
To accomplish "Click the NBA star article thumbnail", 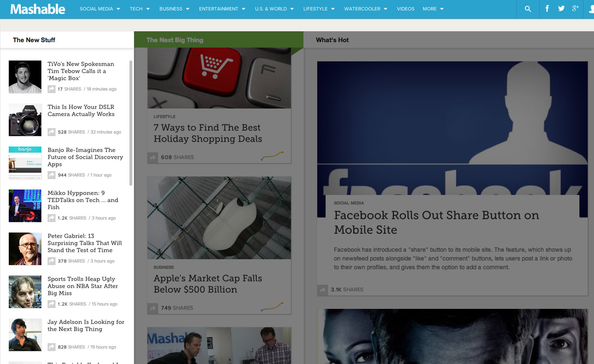I will click(x=25, y=292).
